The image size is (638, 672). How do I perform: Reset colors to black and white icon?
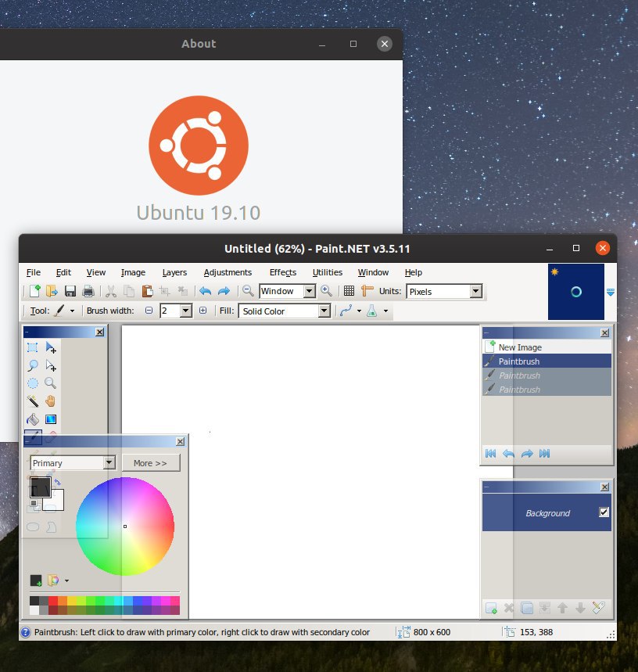click(x=34, y=504)
